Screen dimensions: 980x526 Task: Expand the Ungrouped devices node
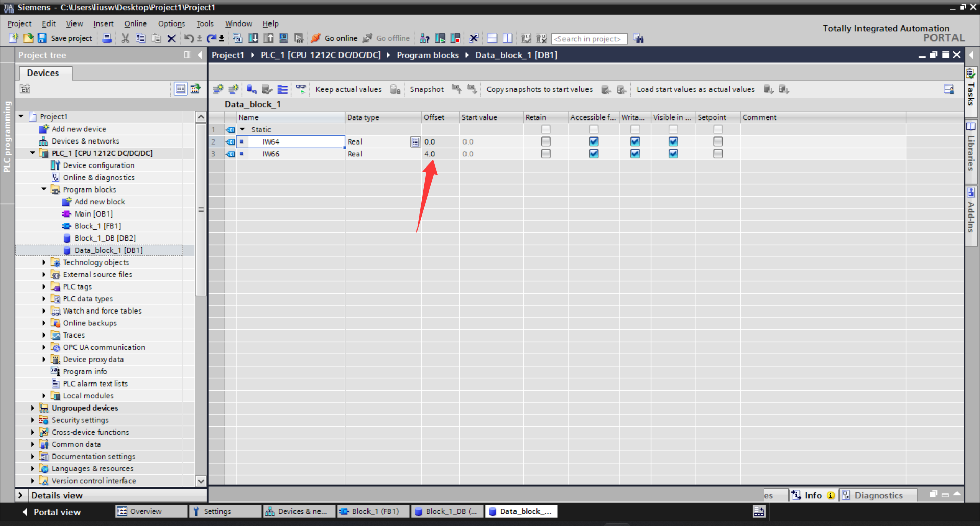[x=33, y=408]
